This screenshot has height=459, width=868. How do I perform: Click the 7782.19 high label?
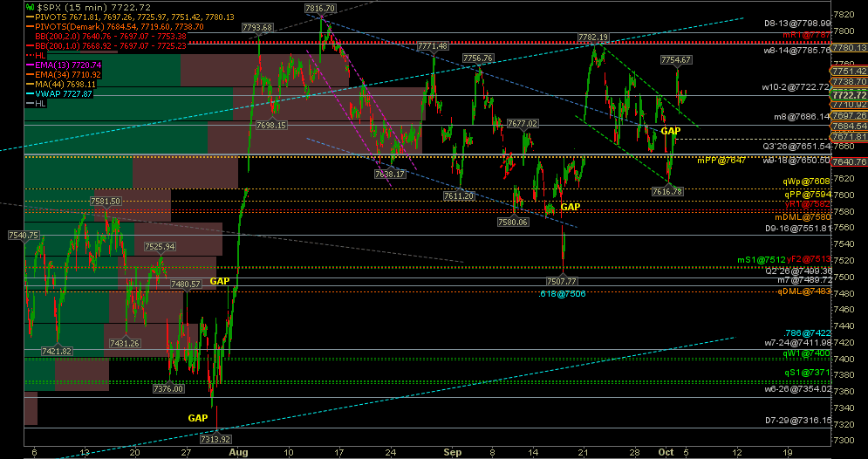593,38
